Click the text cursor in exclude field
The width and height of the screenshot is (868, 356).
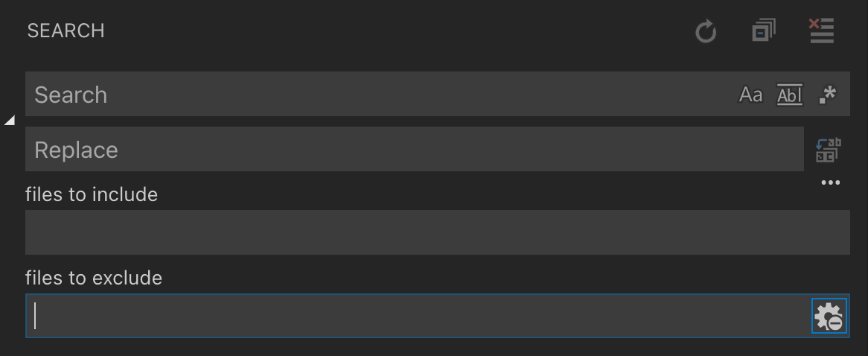[35, 317]
